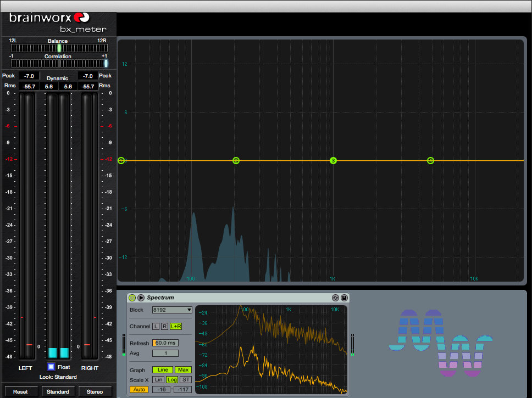
Task: Set Scale X to Log
Action: click(x=172, y=380)
